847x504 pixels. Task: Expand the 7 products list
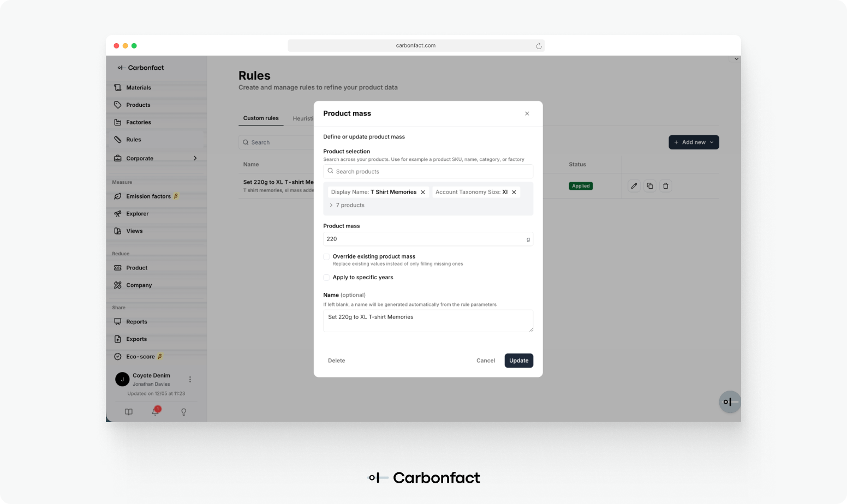click(x=347, y=205)
